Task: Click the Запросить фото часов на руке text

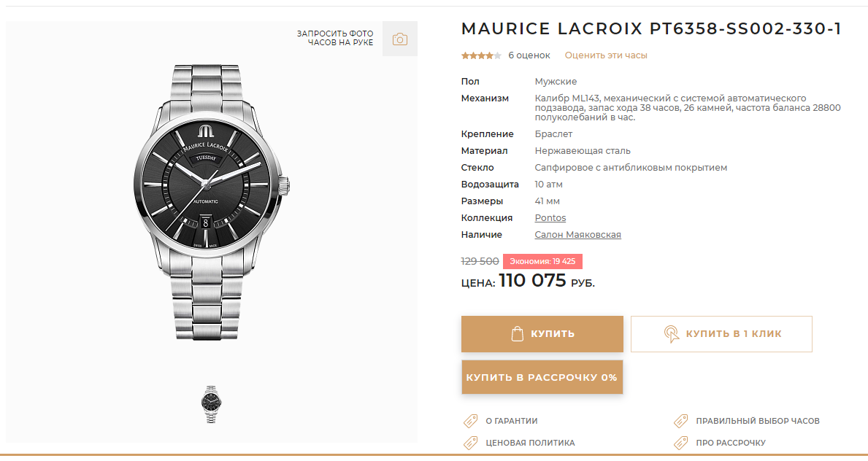Action: [335, 38]
